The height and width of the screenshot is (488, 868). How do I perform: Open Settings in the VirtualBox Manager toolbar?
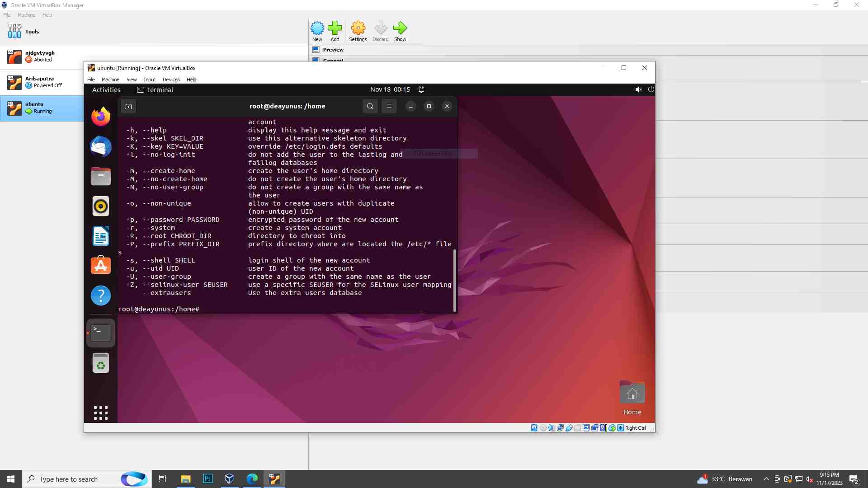358,31
